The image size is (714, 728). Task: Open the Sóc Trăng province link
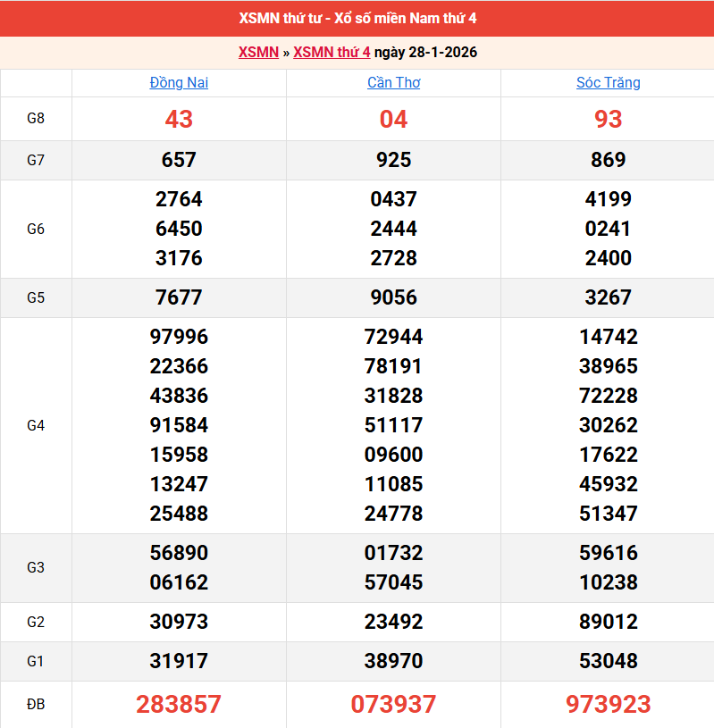click(x=608, y=82)
